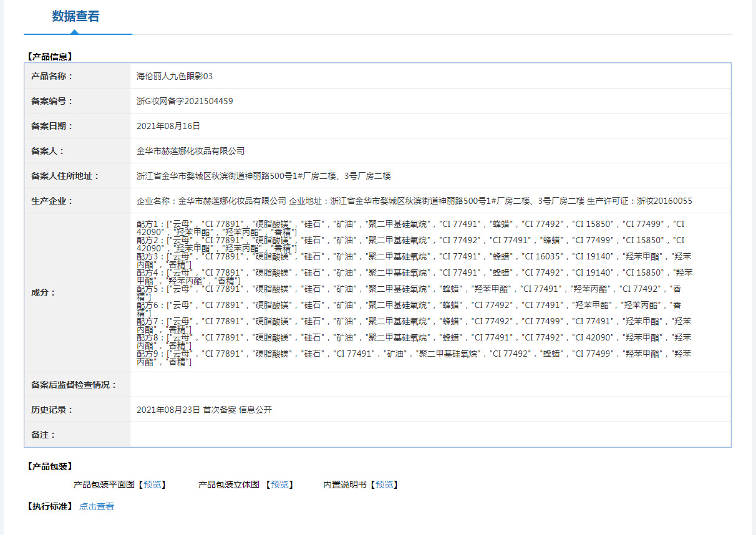This screenshot has width=756, height=535.
Task: Select history record 2021年08月23日 首次备案 信息公开
Action: click(x=205, y=410)
